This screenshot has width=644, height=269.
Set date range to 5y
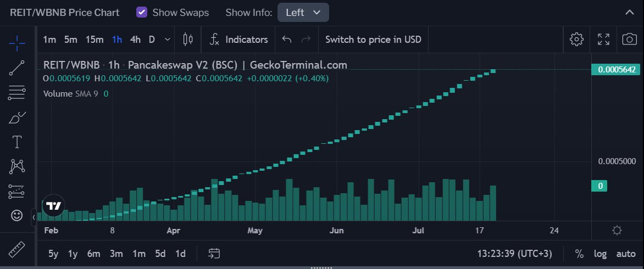53,254
